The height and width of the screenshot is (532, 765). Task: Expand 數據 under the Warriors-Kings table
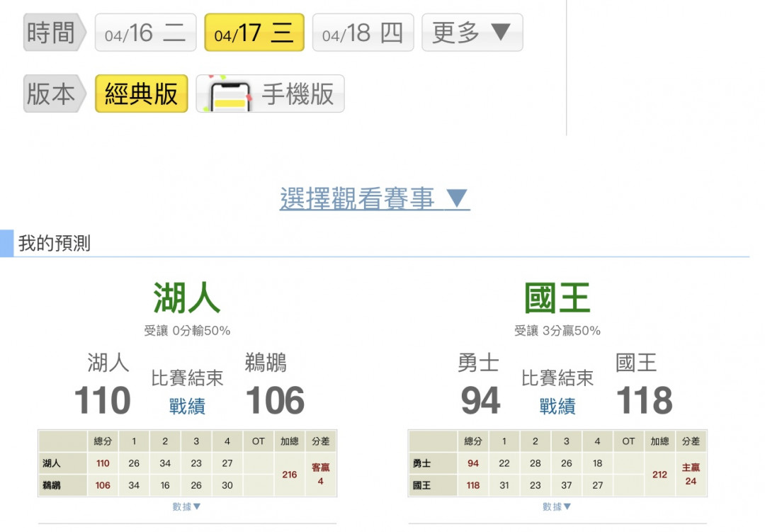tap(557, 506)
